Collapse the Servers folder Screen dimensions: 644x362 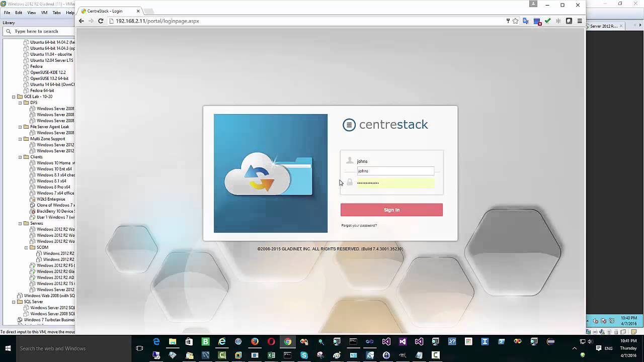coord(20,223)
